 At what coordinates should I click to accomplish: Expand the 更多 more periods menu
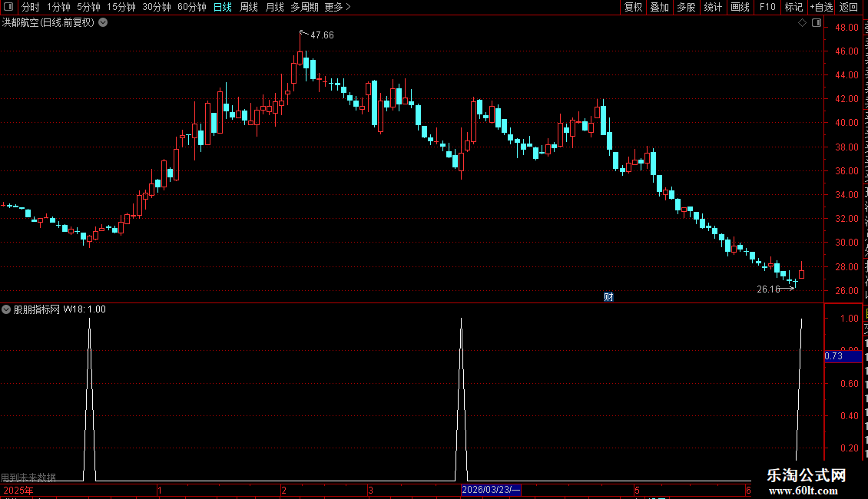tap(338, 7)
